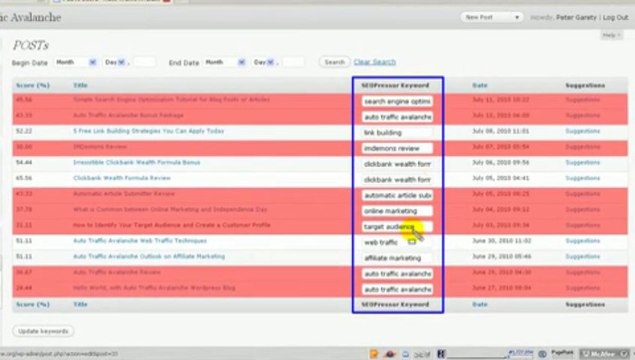The width and height of the screenshot is (635, 360).
Task: Edit the 'target audience' keyword field
Action: pos(397,227)
